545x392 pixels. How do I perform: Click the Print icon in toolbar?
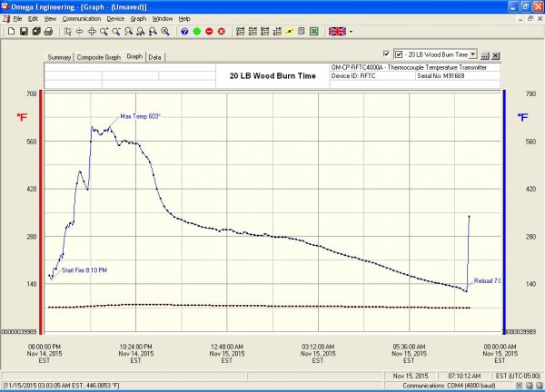coord(48,31)
